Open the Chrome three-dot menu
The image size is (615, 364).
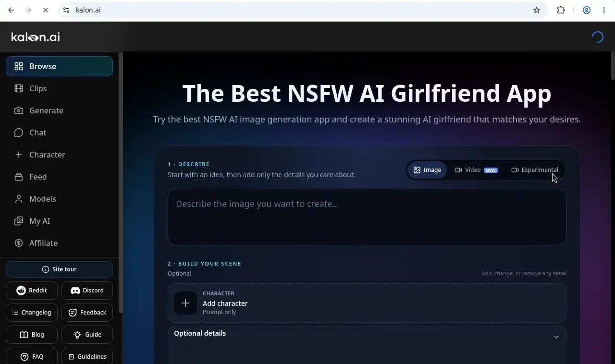coord(604,10)
